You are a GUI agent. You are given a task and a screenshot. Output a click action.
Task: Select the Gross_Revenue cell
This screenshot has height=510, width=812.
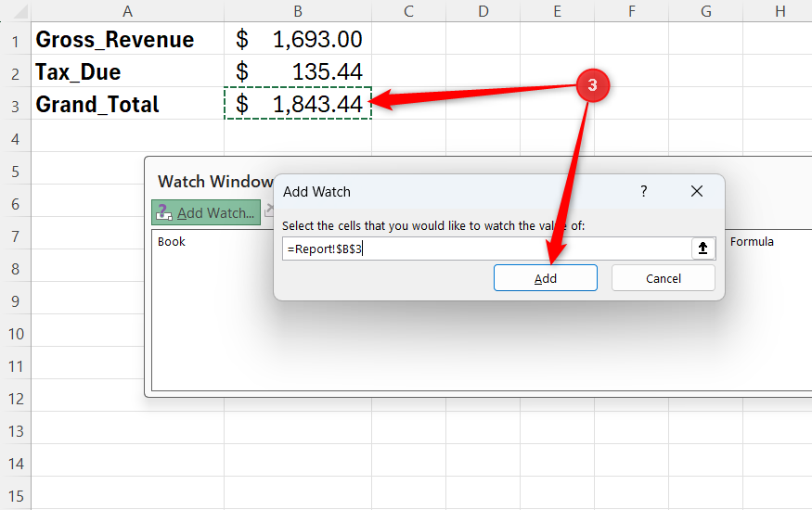[x=127, y=39]
